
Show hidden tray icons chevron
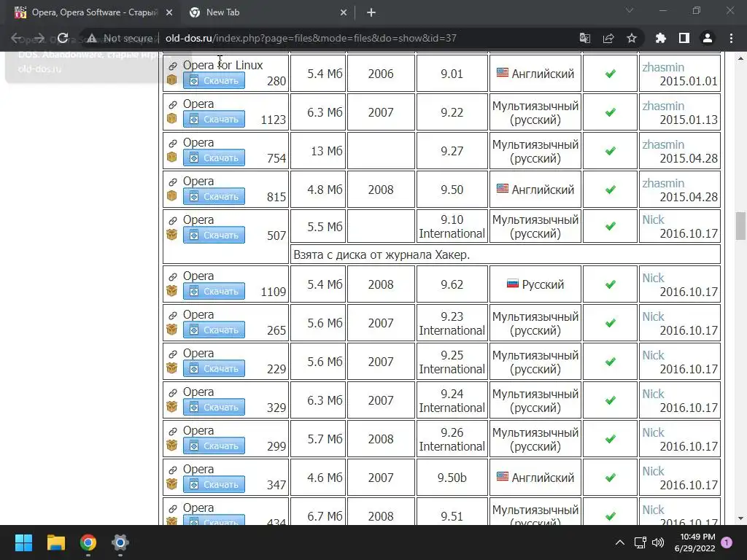(x=620, y=542)
